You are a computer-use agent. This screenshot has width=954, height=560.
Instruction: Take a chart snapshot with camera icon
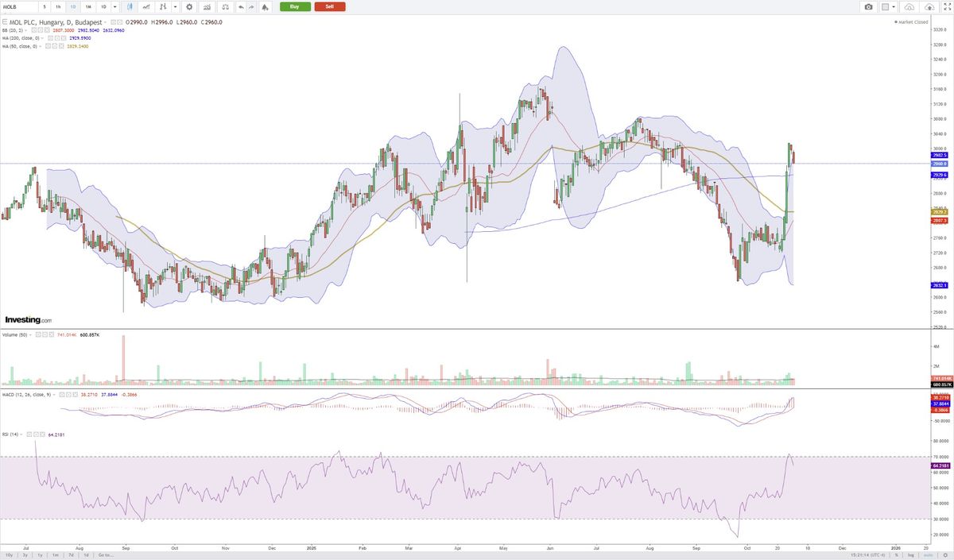click(868, 6)
